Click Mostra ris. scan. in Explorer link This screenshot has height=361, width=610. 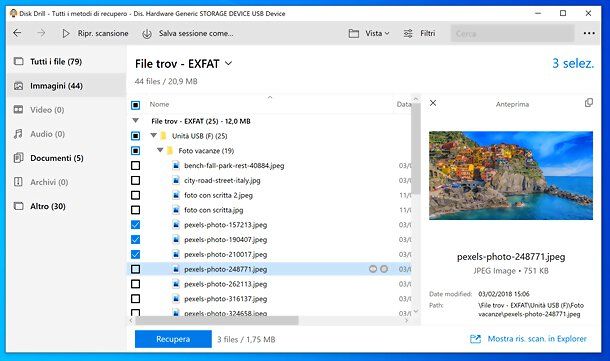pyautogui.click(x=528, y=339)
